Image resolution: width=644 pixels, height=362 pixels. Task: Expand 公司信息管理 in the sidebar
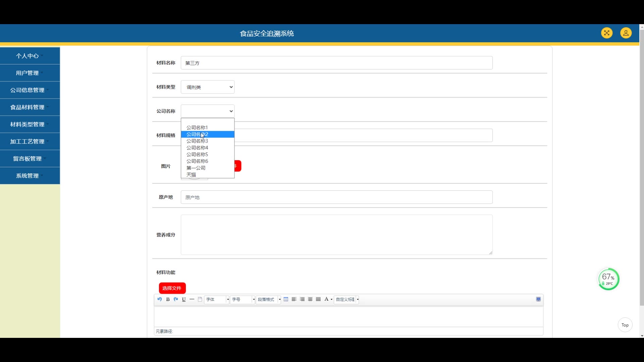(30, 90)
